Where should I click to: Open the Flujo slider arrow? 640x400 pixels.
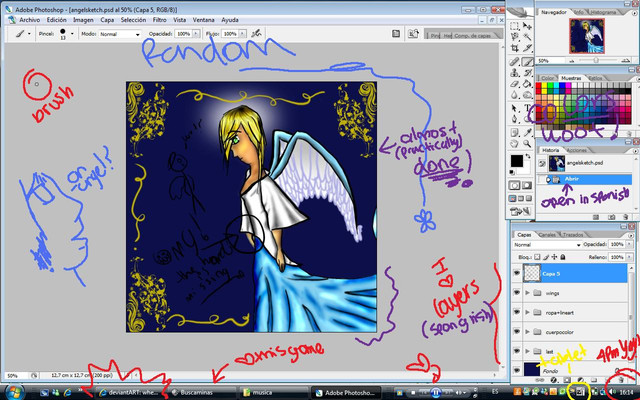[x=242, y=34]
